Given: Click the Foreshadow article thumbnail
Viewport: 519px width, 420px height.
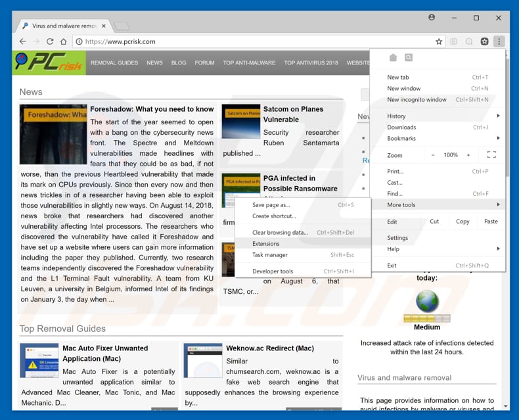Looking at the screenshot, I should tap(53, 134).
